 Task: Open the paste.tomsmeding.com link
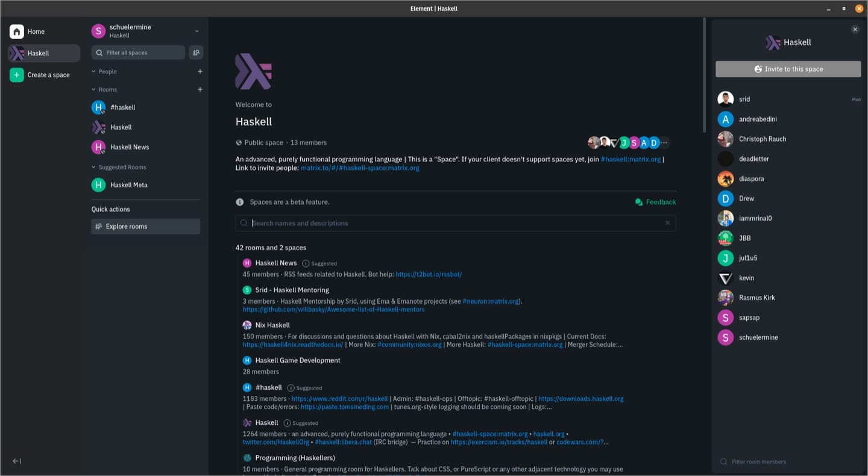coord(345,407)
